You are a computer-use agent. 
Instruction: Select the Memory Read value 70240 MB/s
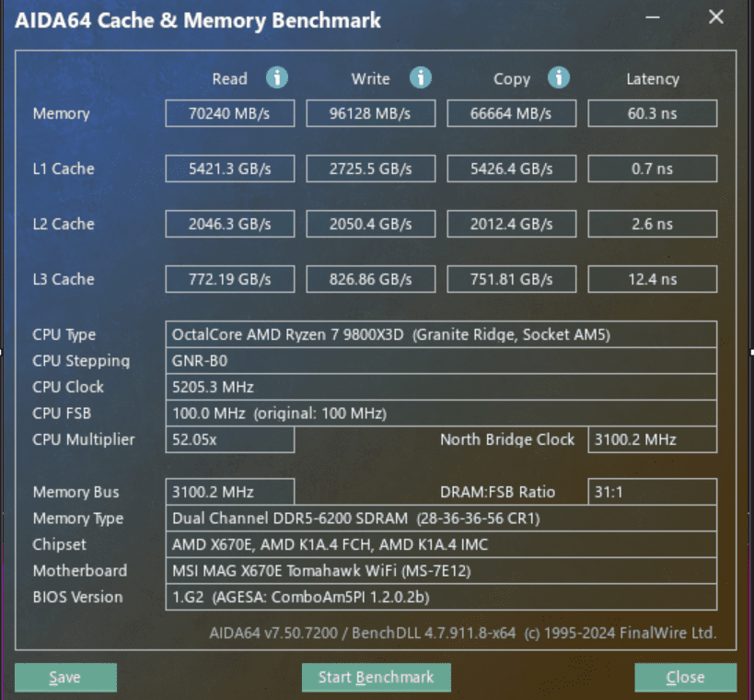[230, 113]
